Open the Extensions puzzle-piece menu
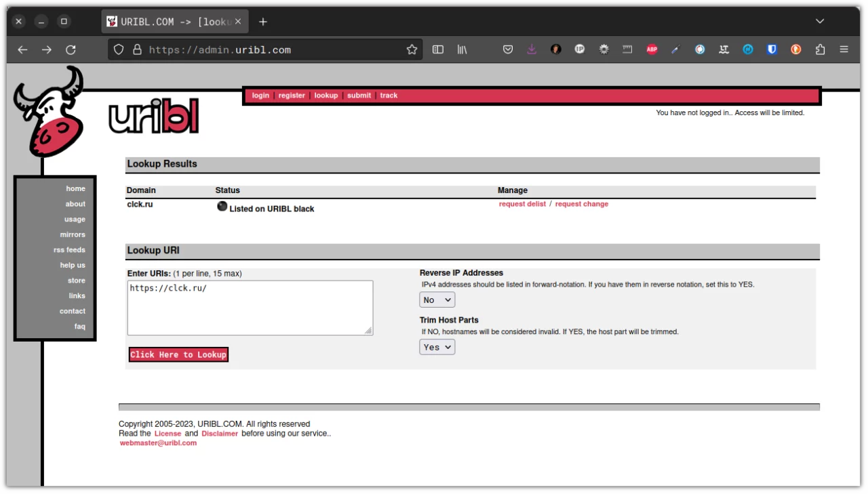Image resolution: width=868 pixels, height=494 pixels. coord(820,49)
